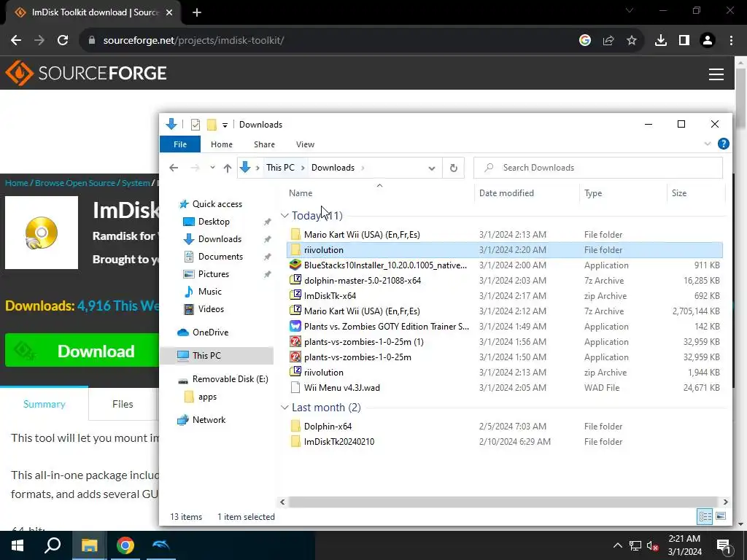
Task: Open Windows Start menu
Action: 18,545
